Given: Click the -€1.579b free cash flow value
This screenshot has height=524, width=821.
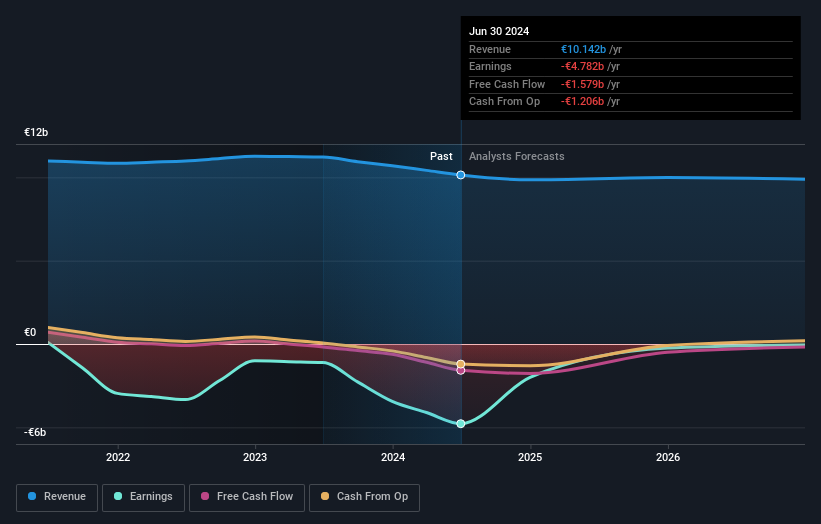Looking at the screenshot, I should [x=582, y=84].
